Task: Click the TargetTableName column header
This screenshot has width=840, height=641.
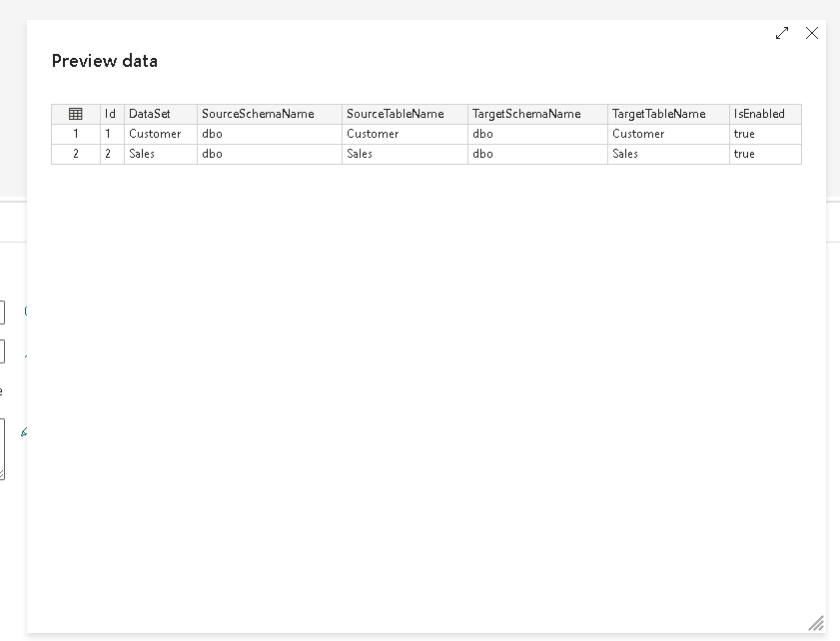Action: (658, 114)
